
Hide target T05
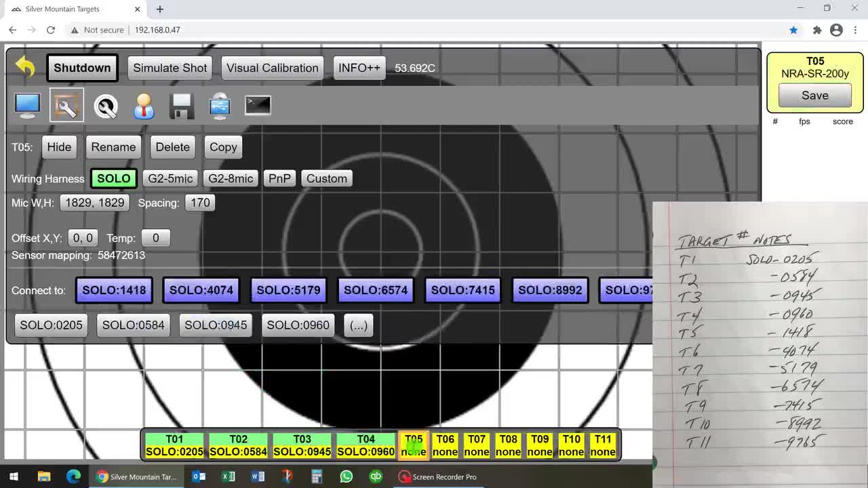tap(59, 147)
